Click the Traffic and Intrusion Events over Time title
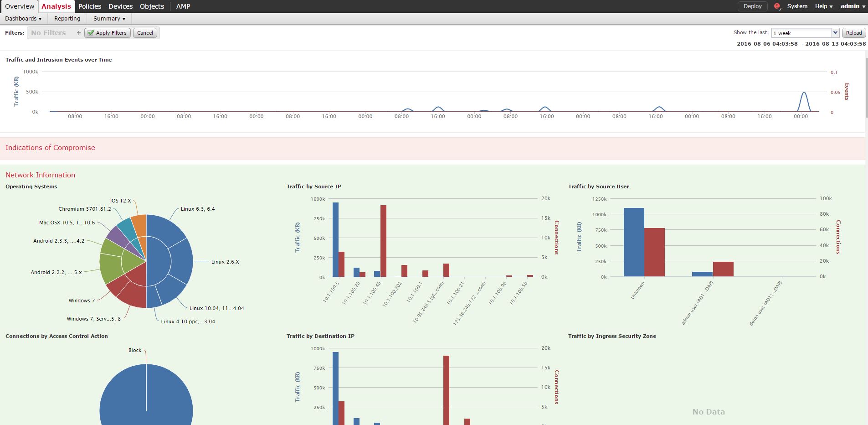The image size is (868, 425). coord(58,60)
